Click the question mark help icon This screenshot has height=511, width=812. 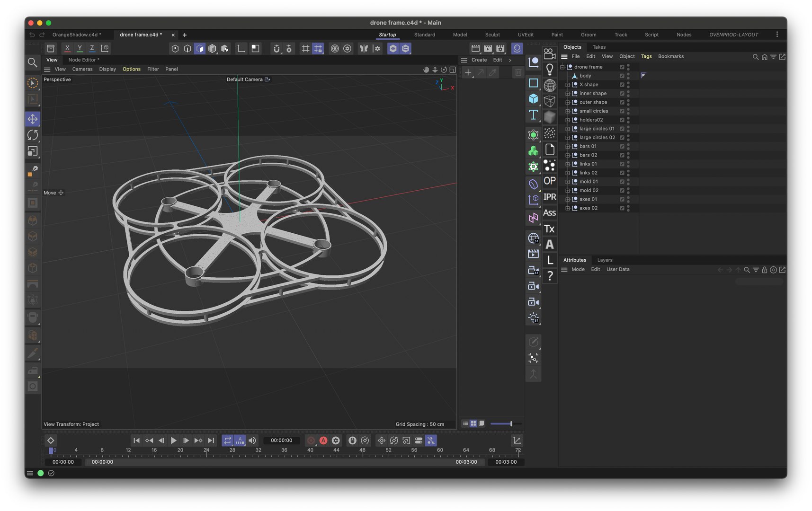[x=550, y=276]
